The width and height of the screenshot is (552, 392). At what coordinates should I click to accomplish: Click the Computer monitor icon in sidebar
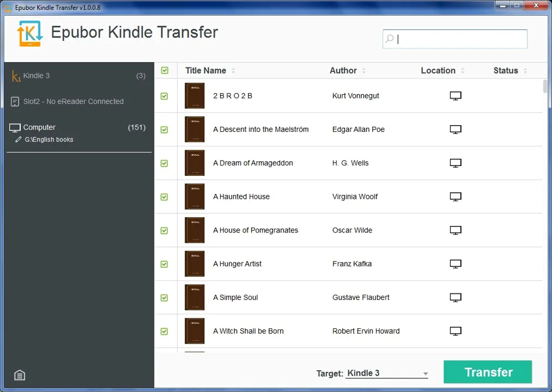(x=15, y=128)
